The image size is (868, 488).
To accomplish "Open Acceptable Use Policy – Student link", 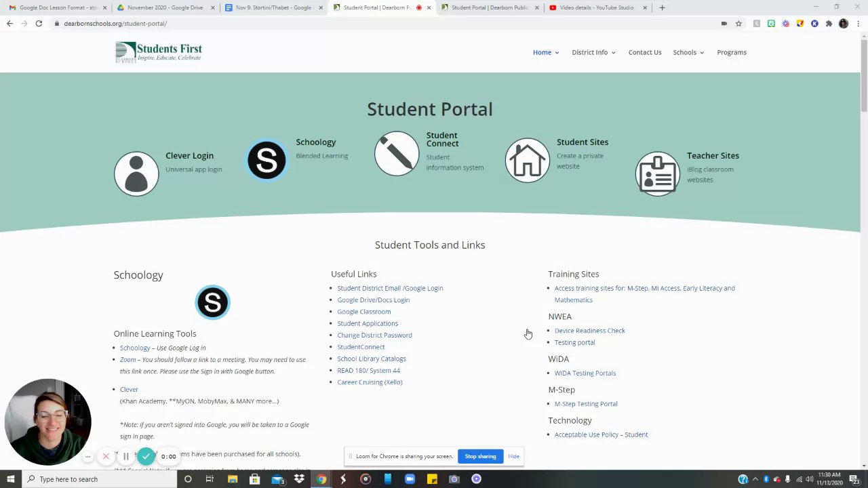I will pos(601,434).
